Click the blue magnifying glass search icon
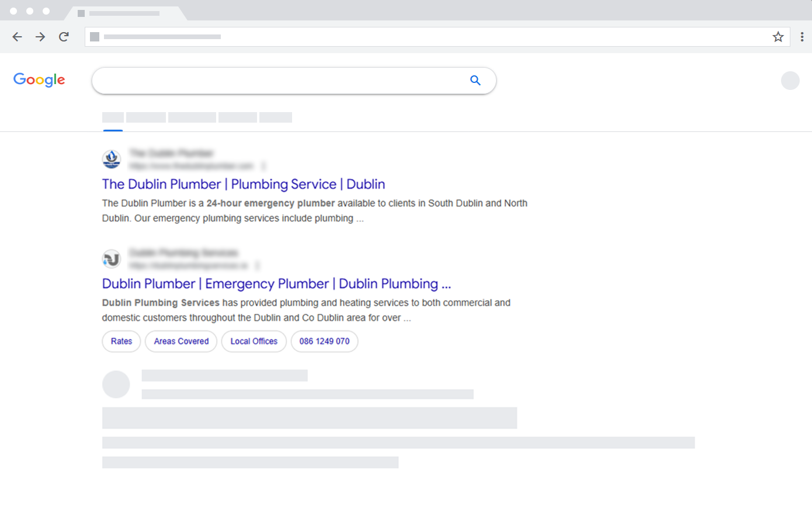 [x=476, y=81]
